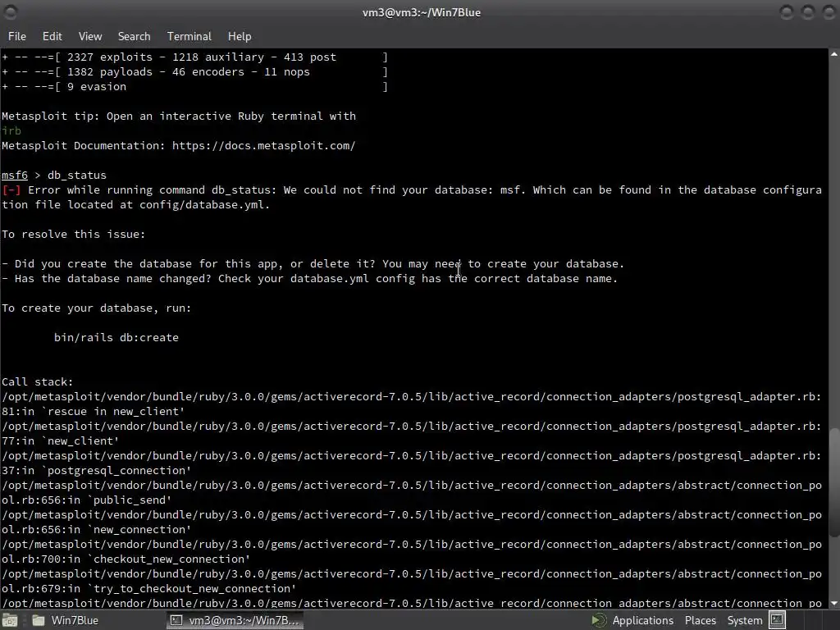Click the terminal scrollbar up arrow

coord(834,54)
